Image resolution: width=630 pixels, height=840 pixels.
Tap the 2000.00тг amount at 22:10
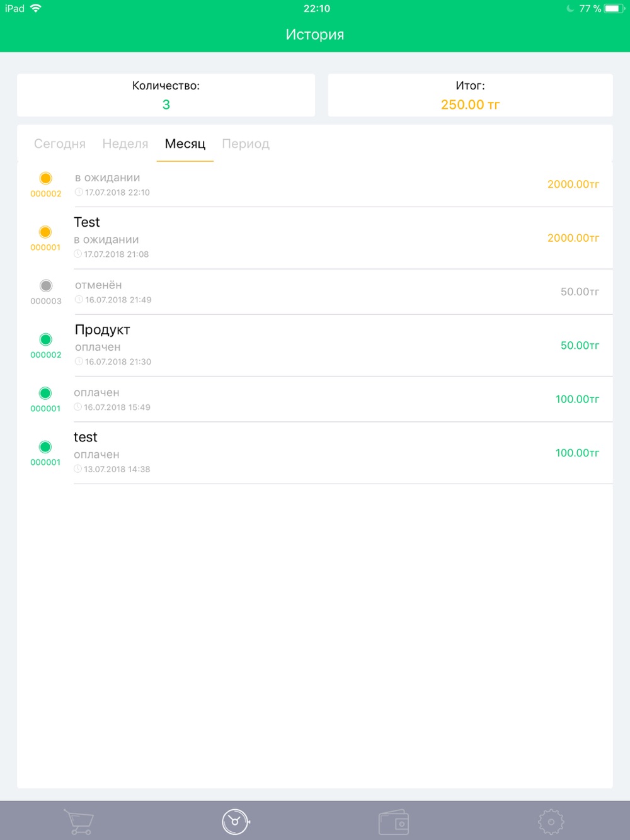(573, 184)
